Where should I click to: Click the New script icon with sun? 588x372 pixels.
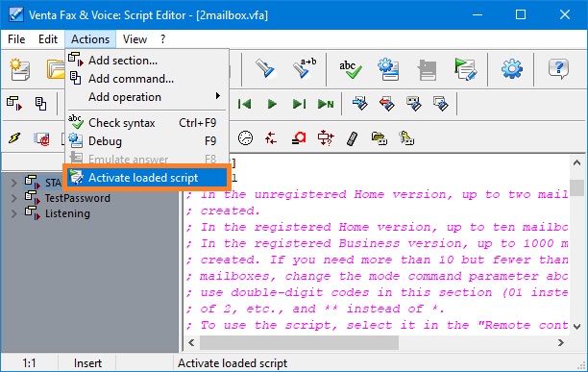point(20,69)
